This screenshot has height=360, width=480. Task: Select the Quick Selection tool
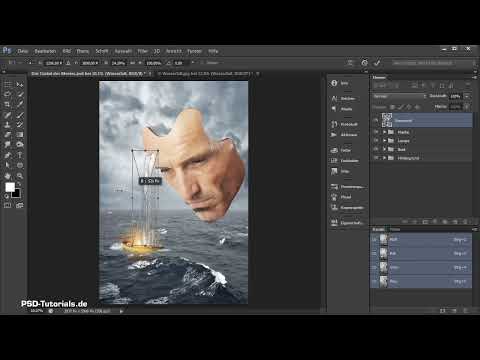click(x=20, y=94)
